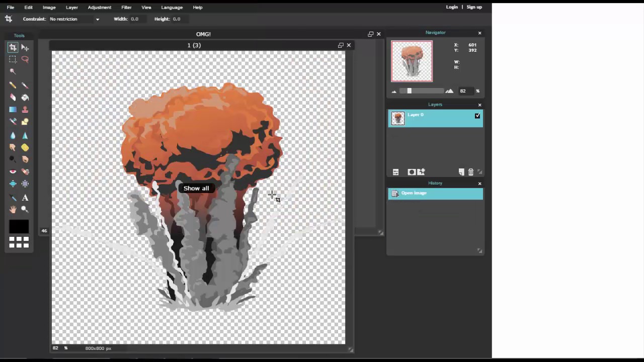Open the Language menu
Screen dimensions: 644x362
click(x=172, y=8)
